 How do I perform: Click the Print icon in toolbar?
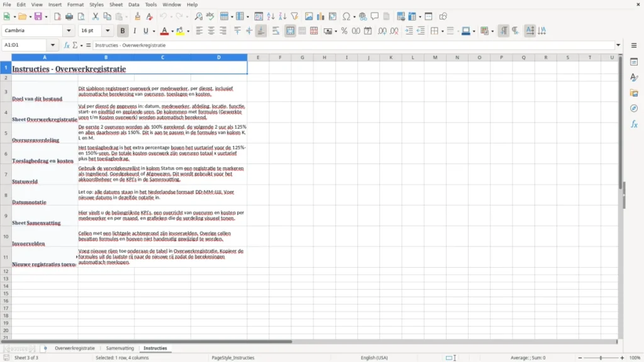[x=69, y=16]
